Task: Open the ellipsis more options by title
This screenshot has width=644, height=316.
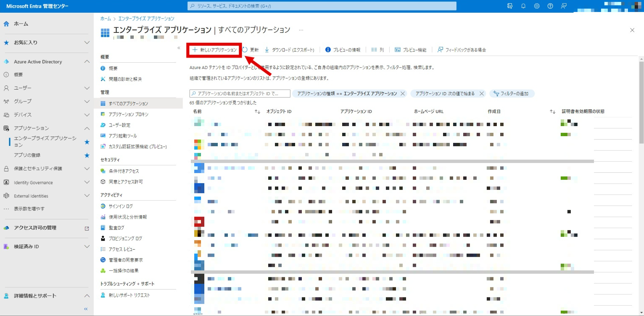Action: pyautogui.click(x=301, y=30)
